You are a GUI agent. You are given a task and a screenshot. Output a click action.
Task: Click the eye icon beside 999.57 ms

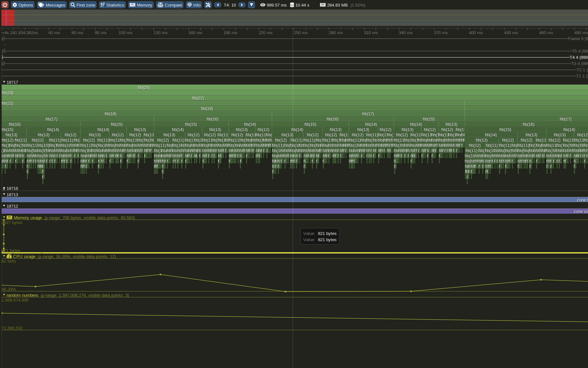coord(263,5)
